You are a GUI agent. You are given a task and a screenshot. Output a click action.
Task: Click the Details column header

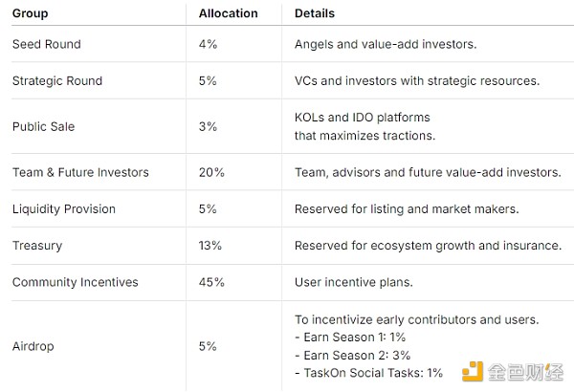click(x=315, y=14)
